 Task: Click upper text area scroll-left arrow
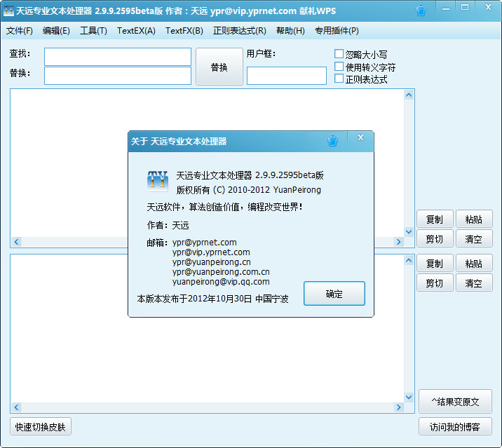[17, 241]
